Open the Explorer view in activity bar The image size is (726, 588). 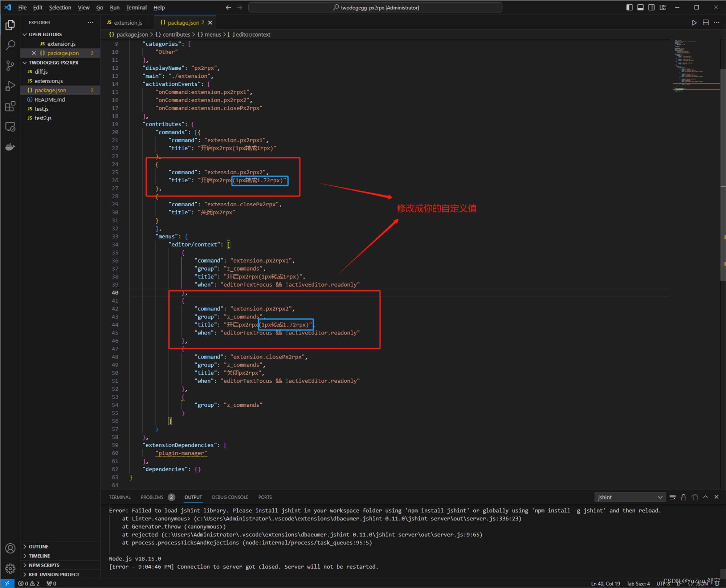point(10,25)
